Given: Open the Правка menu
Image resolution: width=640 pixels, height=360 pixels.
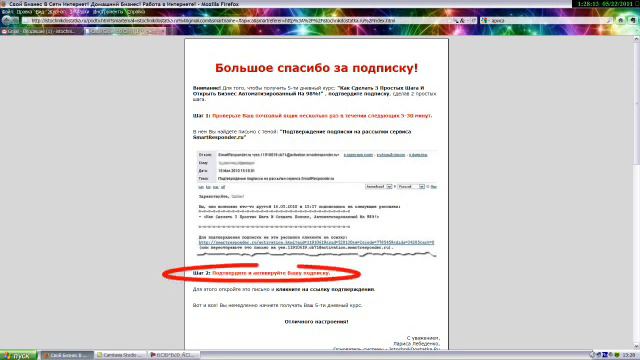Looking at the screenshot, I should 24,12.
